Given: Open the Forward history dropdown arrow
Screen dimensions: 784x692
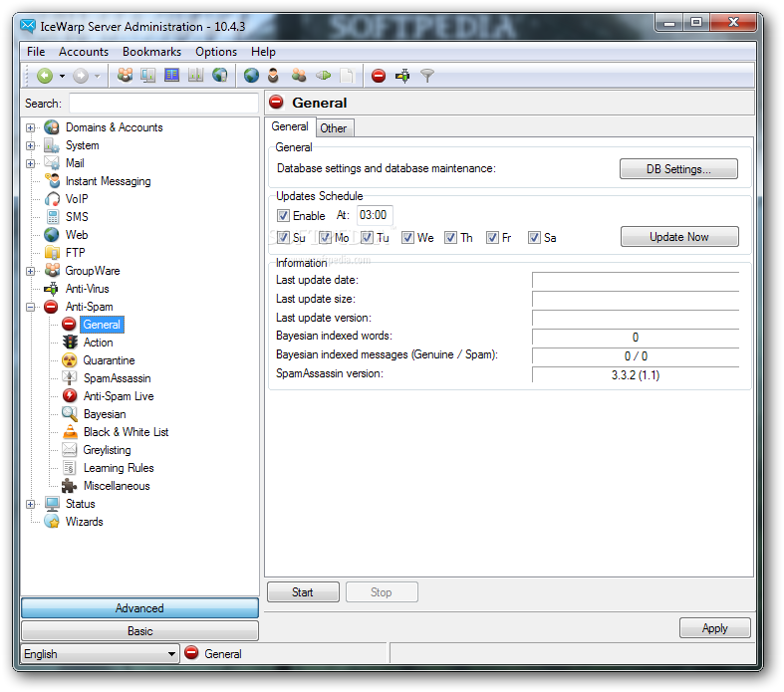Looking at the screenshot, I should coord(98,76).
